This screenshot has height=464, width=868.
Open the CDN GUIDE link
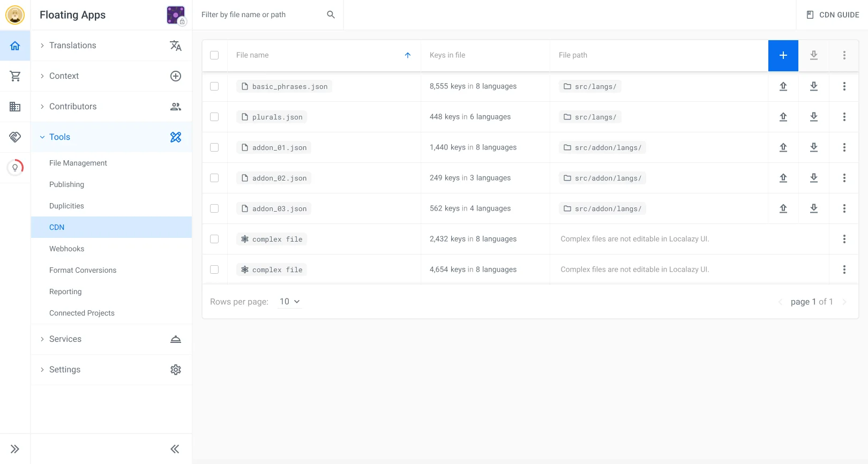point(833,15)
